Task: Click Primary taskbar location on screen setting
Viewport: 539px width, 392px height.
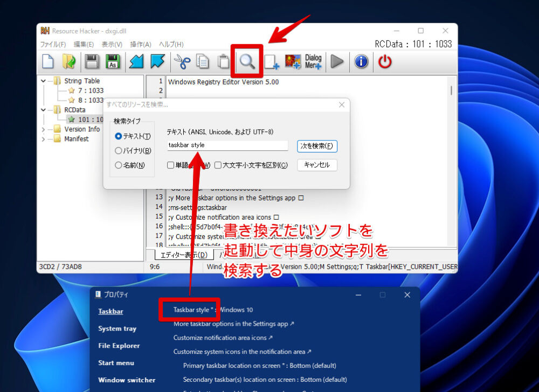Action: click(260, 366)
